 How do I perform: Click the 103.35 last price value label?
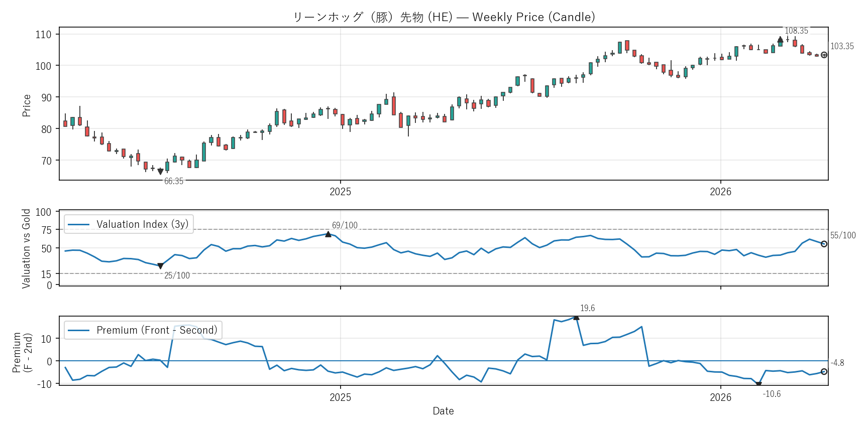coord(842,46)
